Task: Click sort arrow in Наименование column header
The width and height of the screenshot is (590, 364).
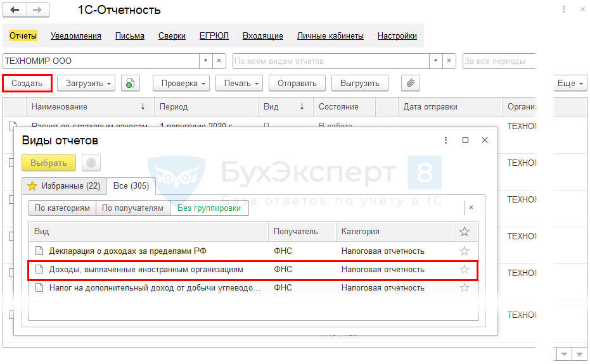Action: click(143, 107)
